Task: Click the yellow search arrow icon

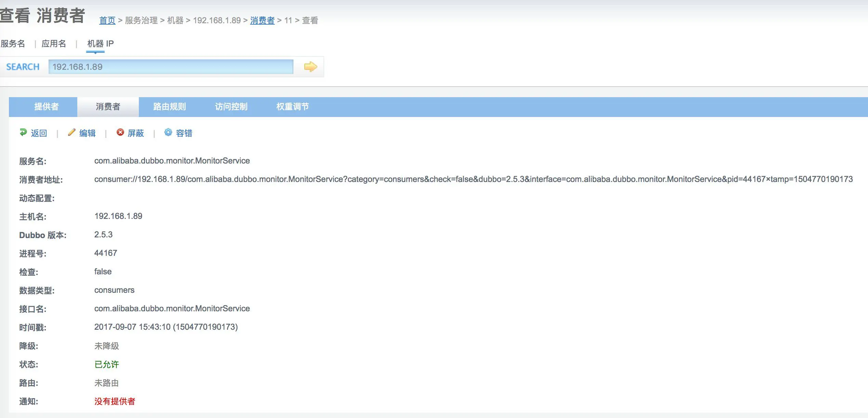Action: (x=311, y=66)
